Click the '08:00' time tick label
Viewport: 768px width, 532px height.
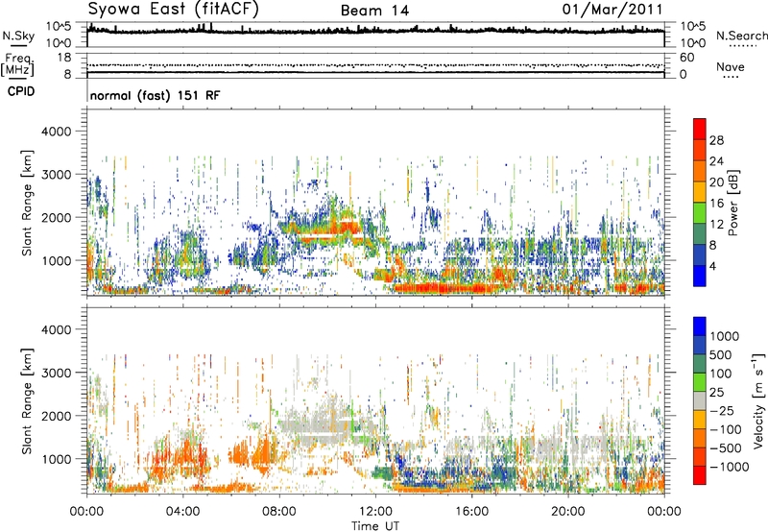coord(279,512)
